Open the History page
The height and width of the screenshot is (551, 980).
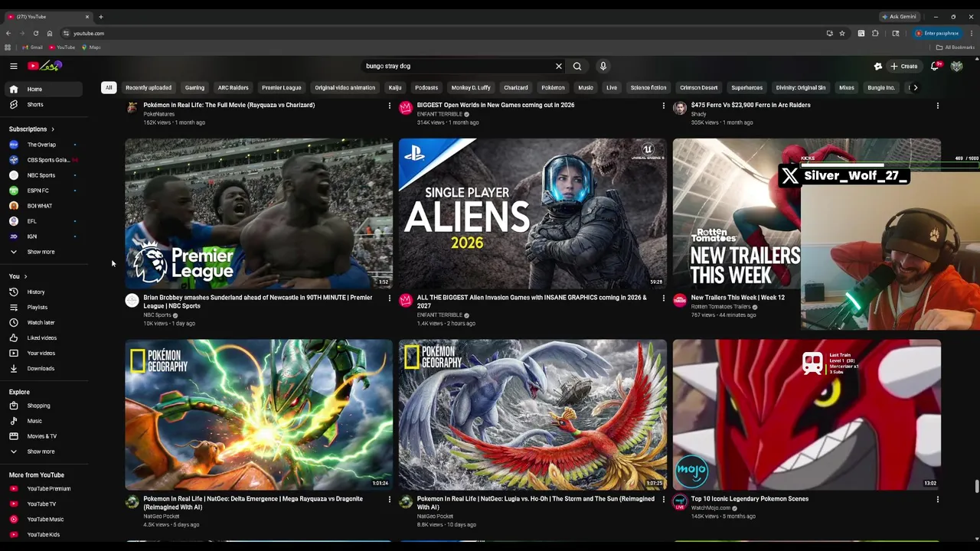point(44,292)
